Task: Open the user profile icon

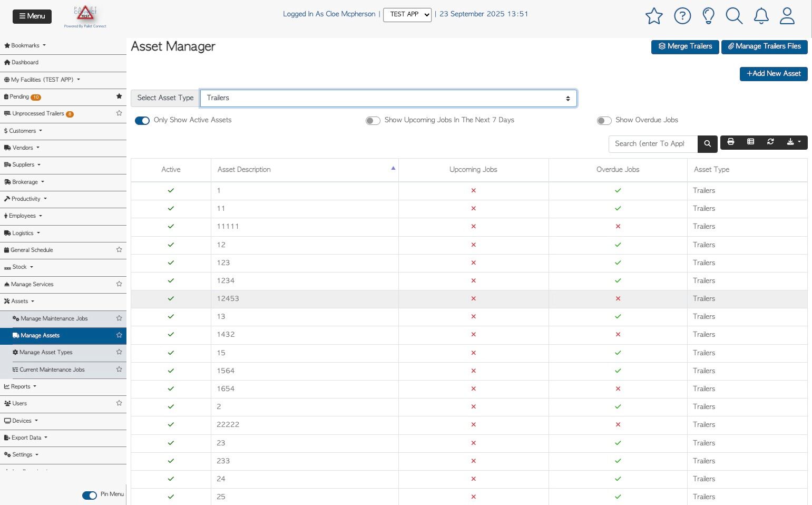Action: pyautogui.click(x=787, y=16)
